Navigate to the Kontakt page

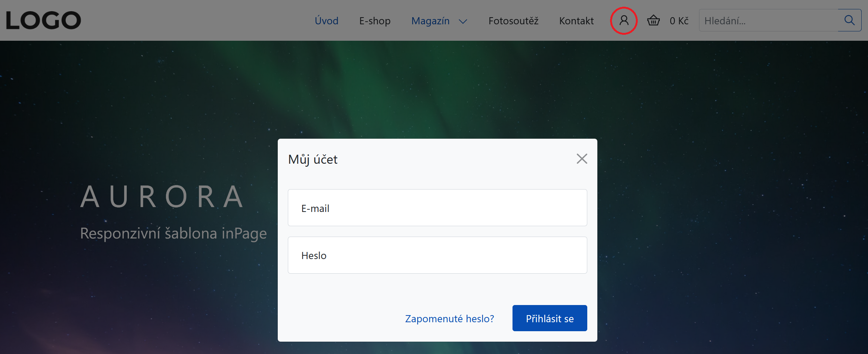click(576, 21)
